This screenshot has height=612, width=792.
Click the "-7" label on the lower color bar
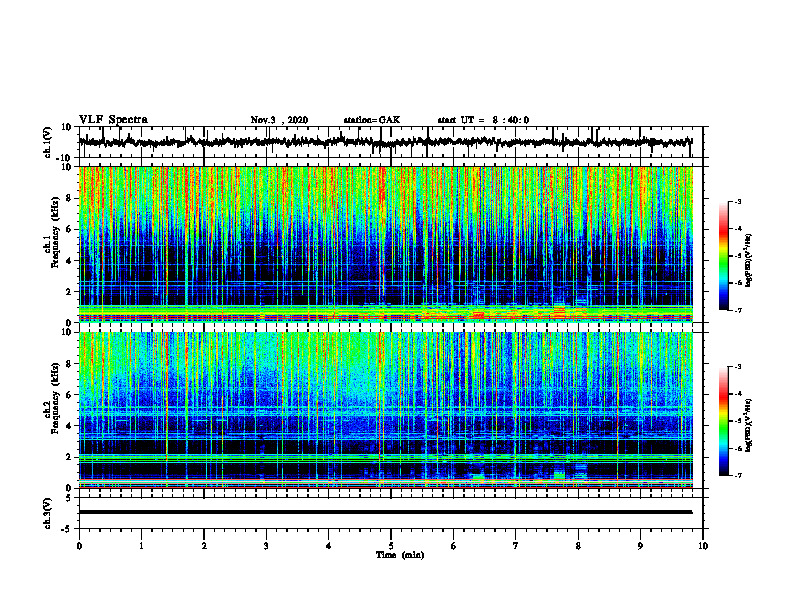click(x=737, y=475)
